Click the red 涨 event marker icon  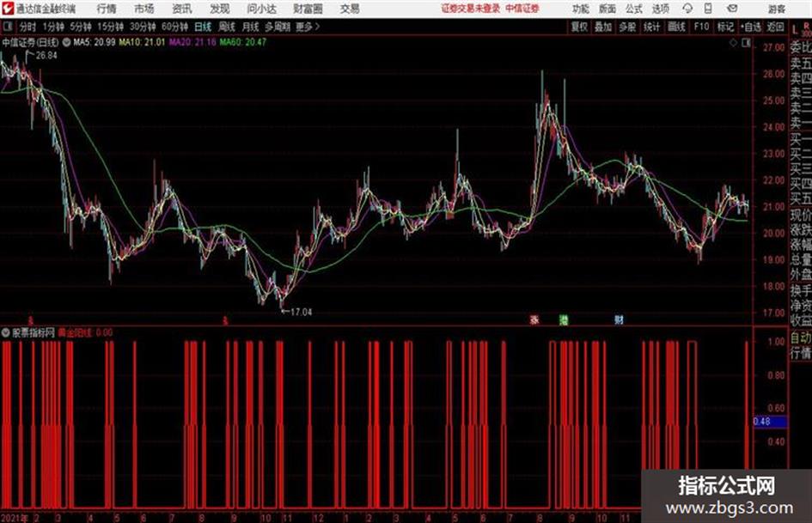coord(535,319)
